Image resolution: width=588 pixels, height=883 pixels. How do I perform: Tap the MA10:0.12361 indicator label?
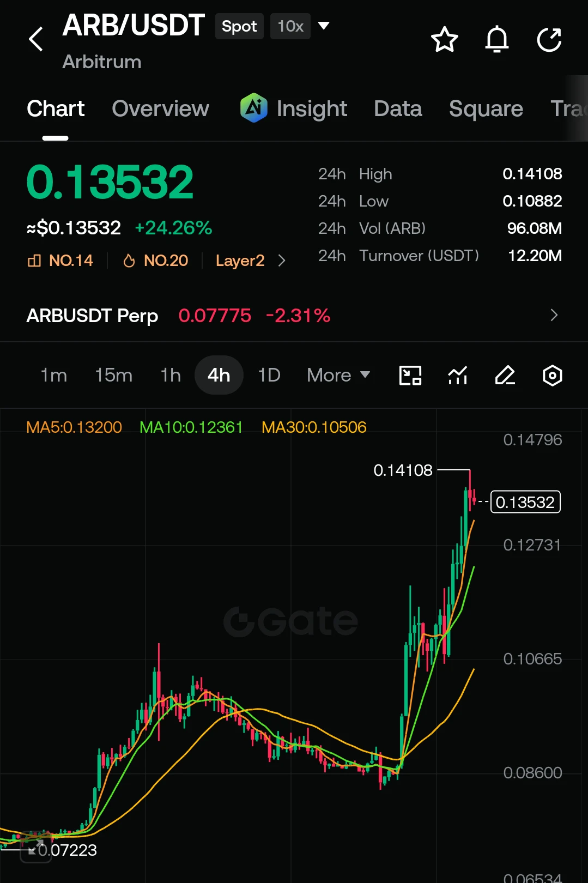191,427
